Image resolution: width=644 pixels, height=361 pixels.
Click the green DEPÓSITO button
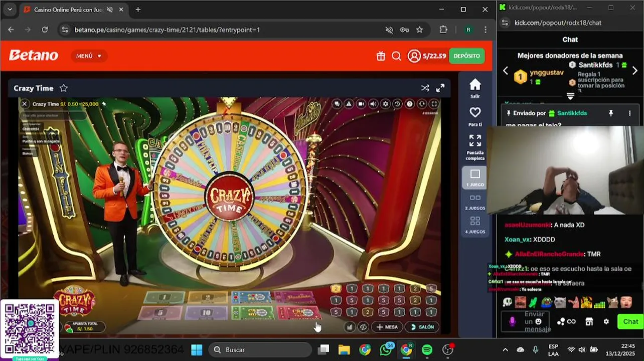[466, 56]
